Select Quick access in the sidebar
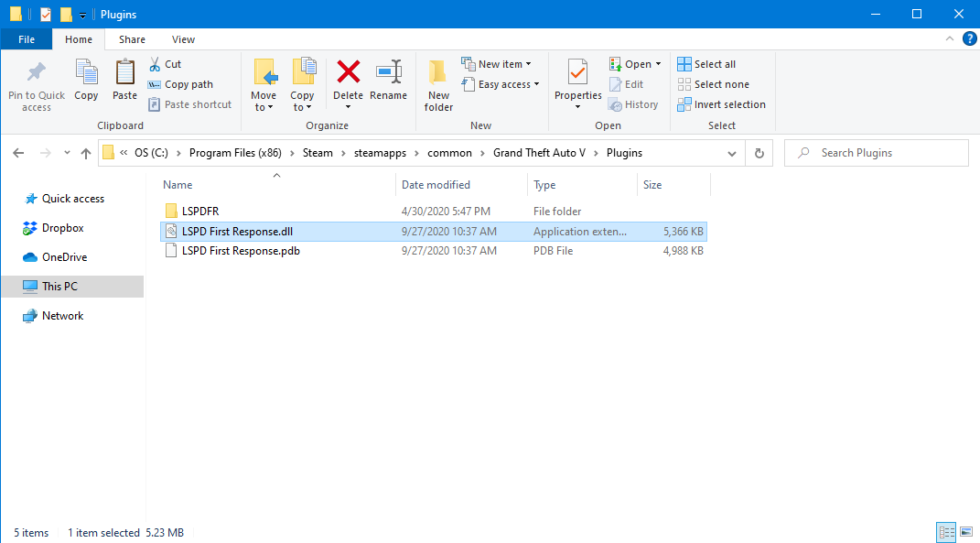 64,199
